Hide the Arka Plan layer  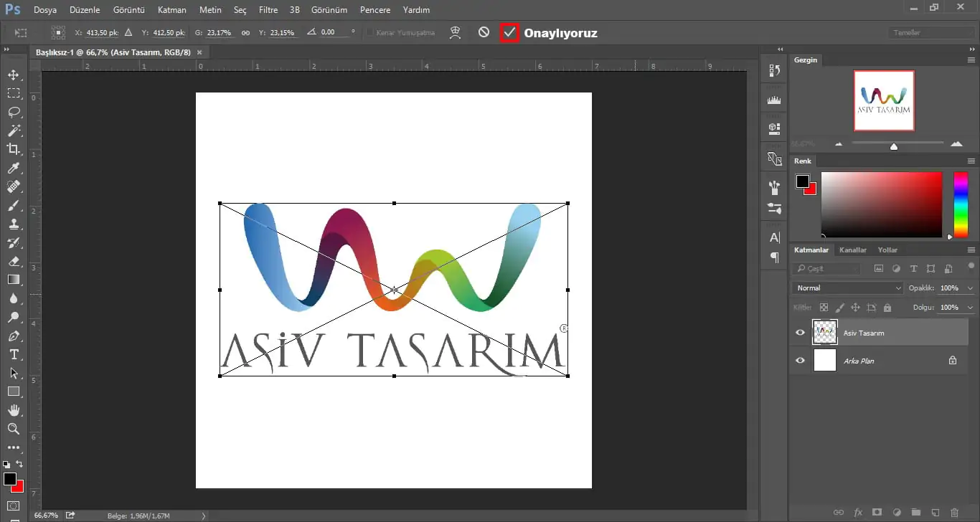pyautogui.click(x=799, y=361)
